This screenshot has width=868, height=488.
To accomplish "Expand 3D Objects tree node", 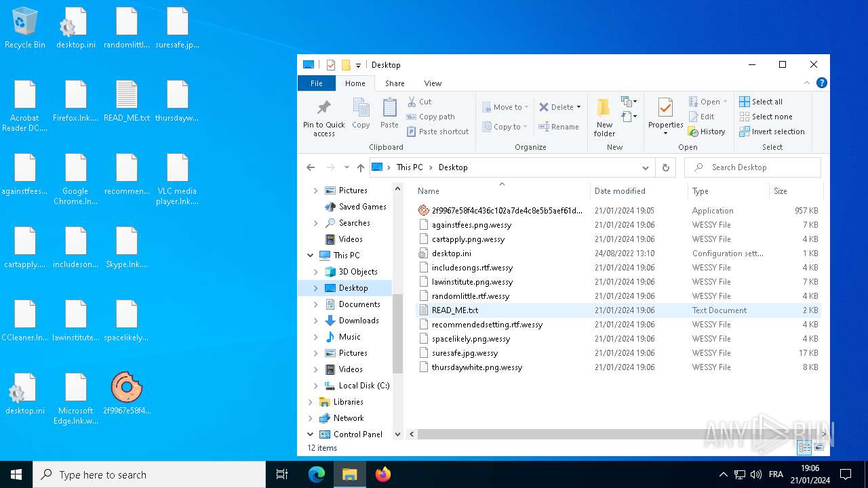I will 315,272.
